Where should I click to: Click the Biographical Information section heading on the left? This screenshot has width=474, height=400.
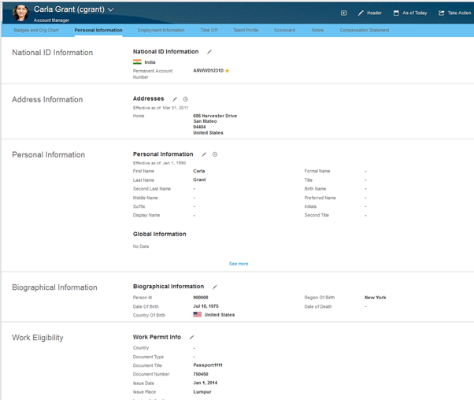(55, 287)
